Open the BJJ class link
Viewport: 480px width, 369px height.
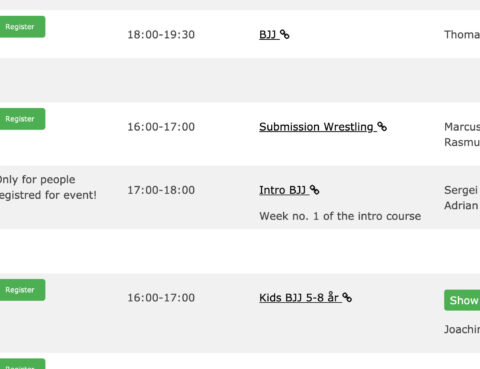click(x=268, y=35)
